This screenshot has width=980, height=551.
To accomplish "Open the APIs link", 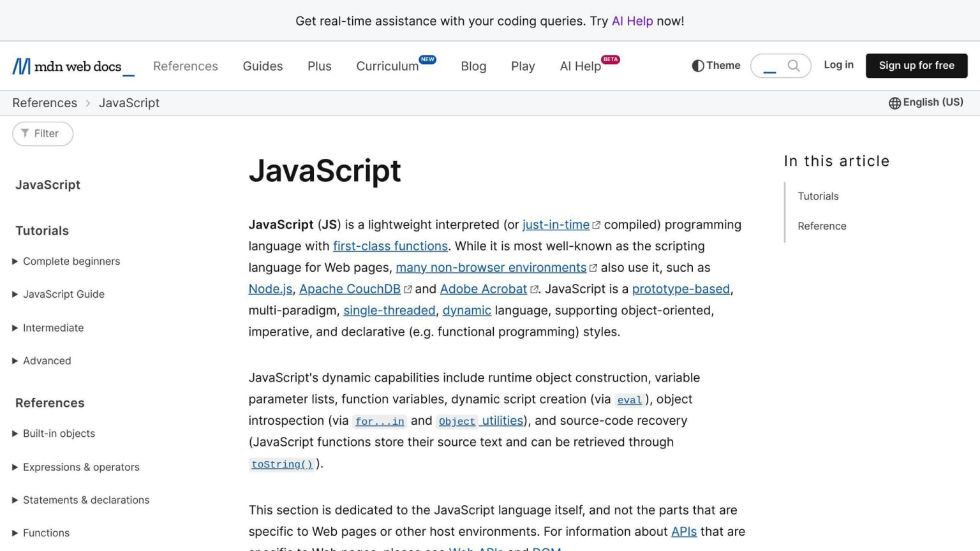I will (684, 532).
